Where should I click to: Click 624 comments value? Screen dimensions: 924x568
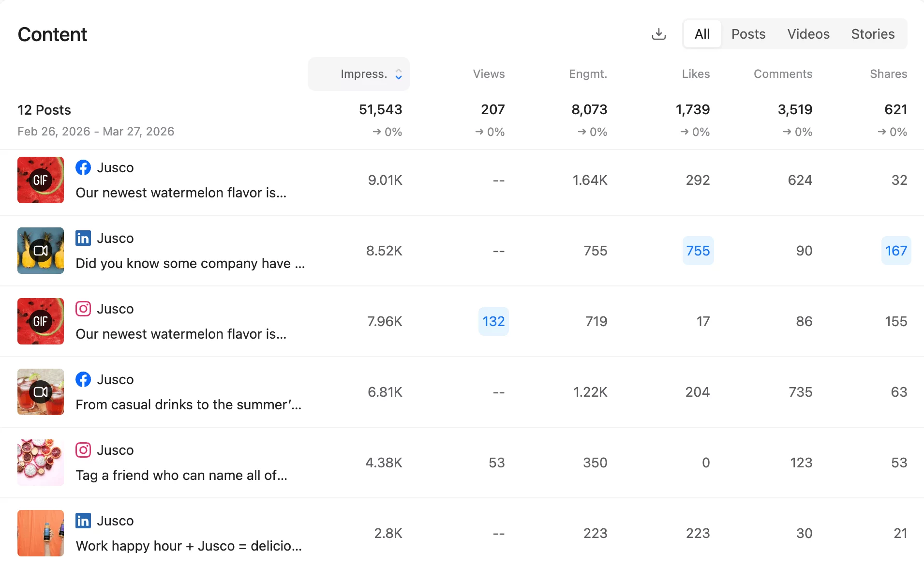pos(800,180)
